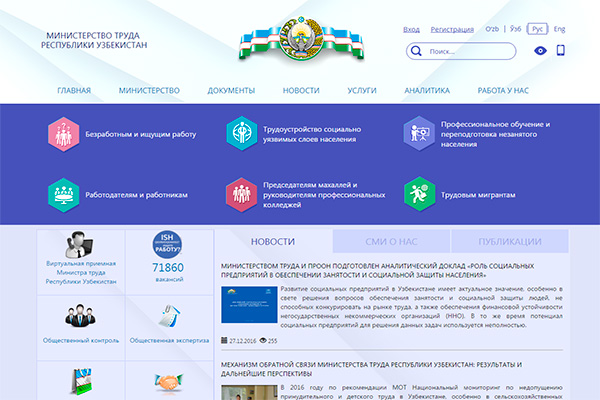Expand the УСЛУГИ navigation menu
This screenshot has width=600, height=400.
[361, 90]
